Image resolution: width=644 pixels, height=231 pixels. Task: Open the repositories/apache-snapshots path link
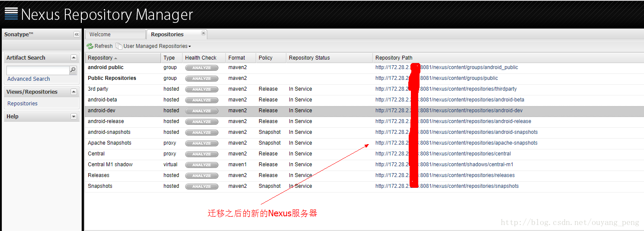pyautogui.click(x=456, y=143)
